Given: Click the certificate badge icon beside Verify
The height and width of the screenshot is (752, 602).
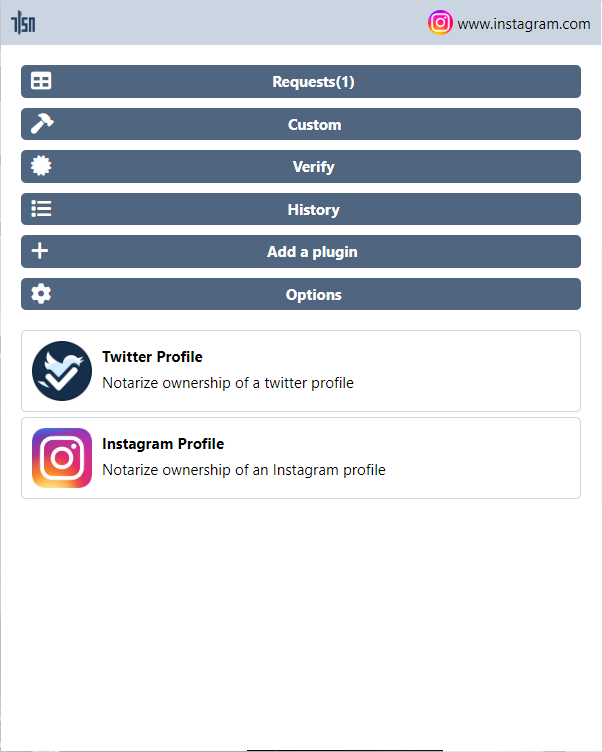Looking at the screenshot, I should pyautogui.click(x=41, y=166).
